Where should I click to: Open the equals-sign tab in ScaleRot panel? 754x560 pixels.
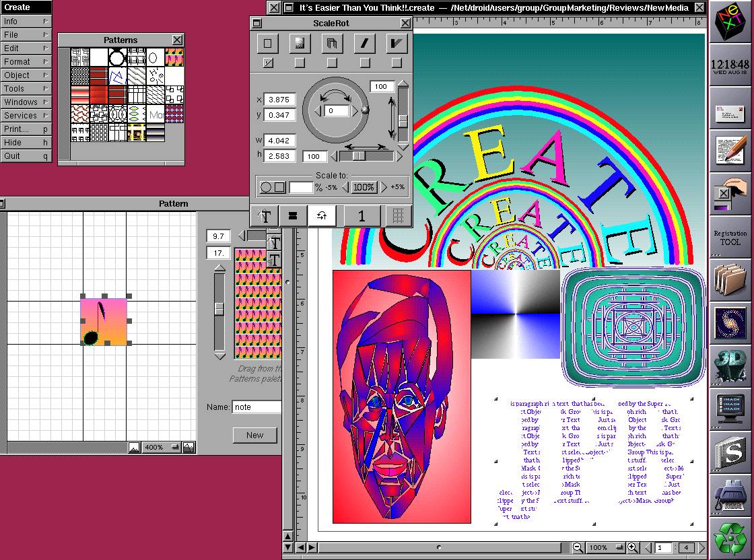[x=293, y=216]
